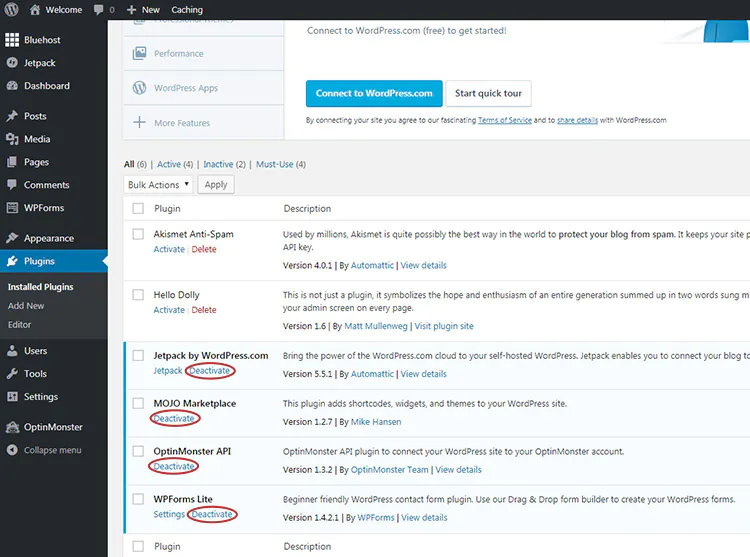Click the Apply bulk action button
Screen dimensions: 750x557
(x=216, y=185)
